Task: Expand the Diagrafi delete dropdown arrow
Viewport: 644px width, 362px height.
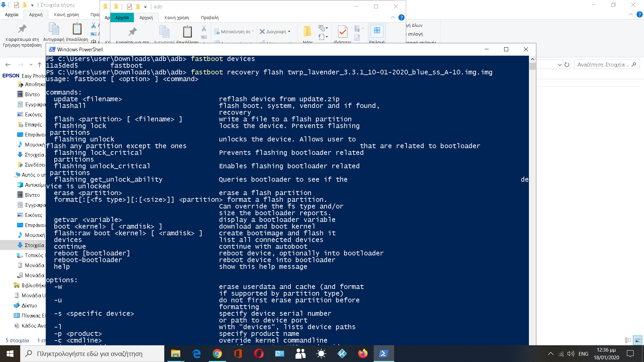Action: point(289,32)
